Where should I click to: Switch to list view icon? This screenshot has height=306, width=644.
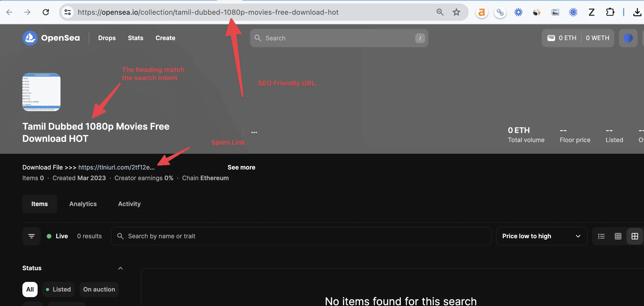point(601,236)
